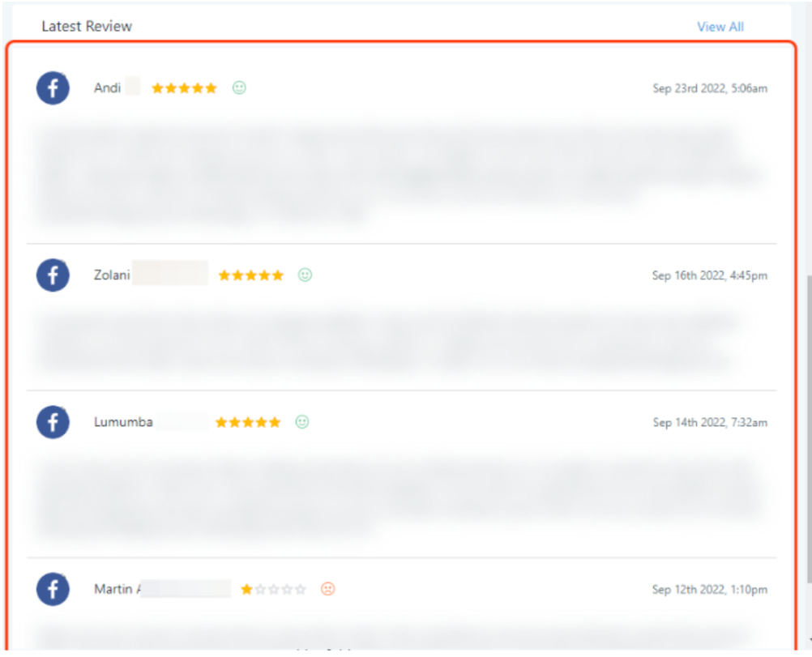Click the happy smiley face on Andi's review
The image size is (812, 657).
pyautogui.click(x=239, y=87)
